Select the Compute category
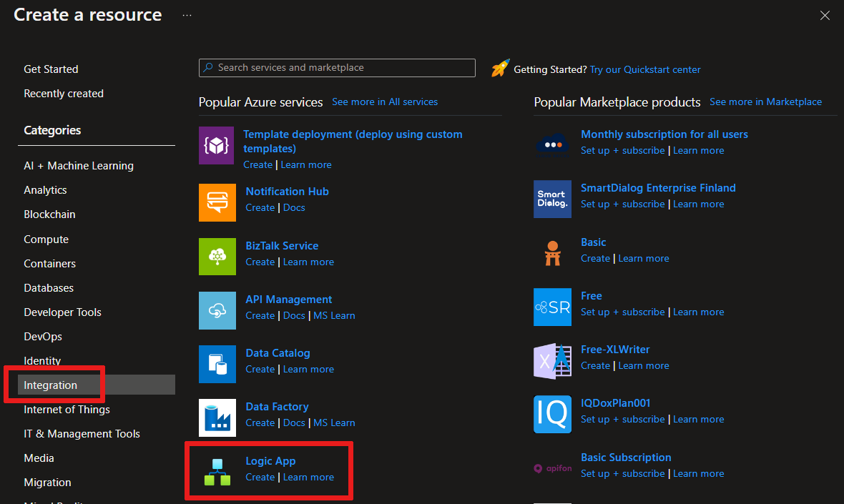Screen dimensions: 844x504 click(46, 239)
